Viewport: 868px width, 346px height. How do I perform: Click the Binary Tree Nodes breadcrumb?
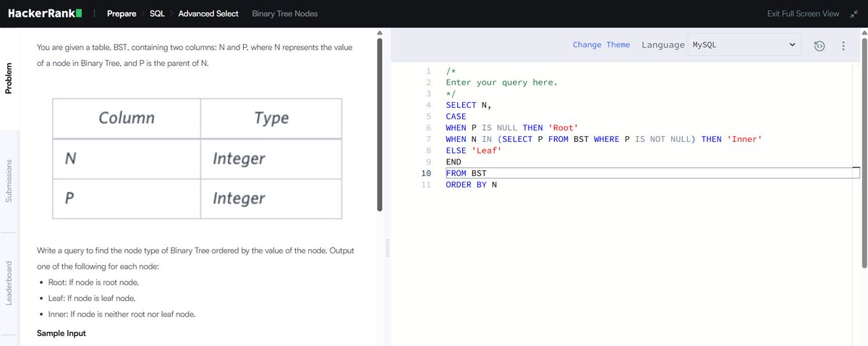tap(285, 14)
